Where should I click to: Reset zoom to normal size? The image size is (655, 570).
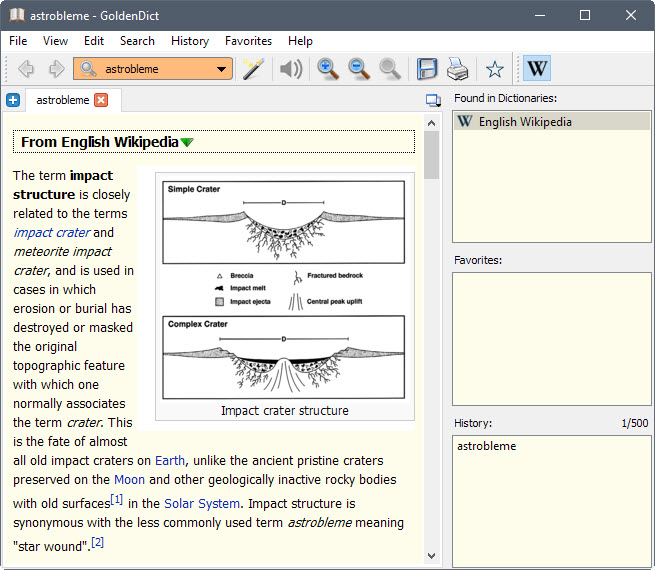(x=390, y=69)
